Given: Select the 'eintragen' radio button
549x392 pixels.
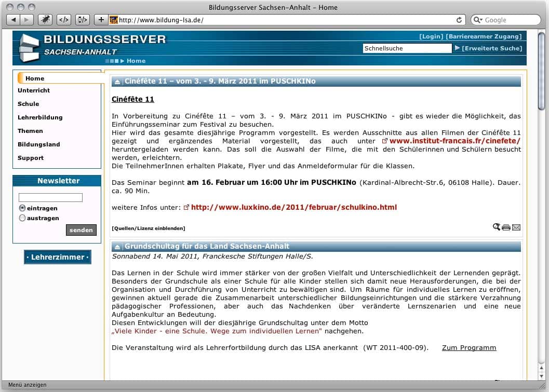Looking at the screenshot, I should pos(22,208).
